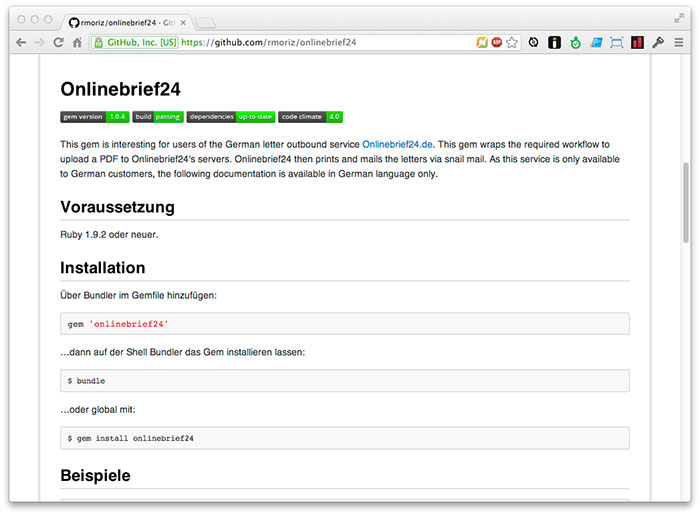The height and width of the screenshot is (515, 700).
Task: Open the Chrome hamburger menu
Action: coord(680,43)
